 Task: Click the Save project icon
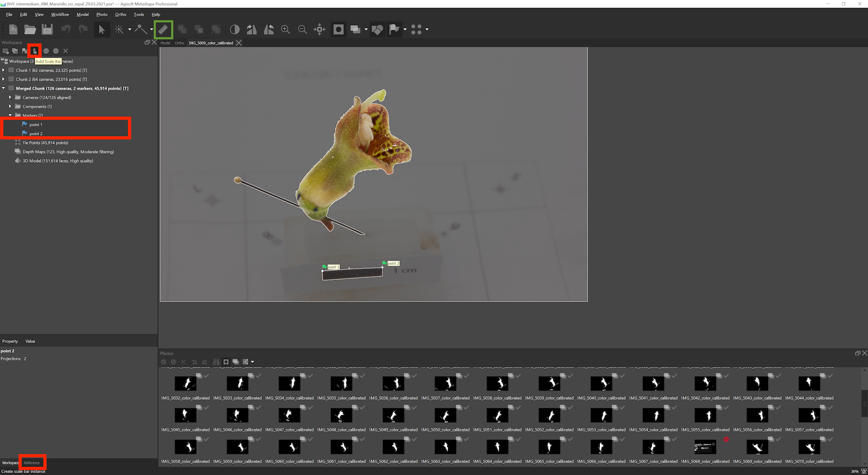point(47,29)
